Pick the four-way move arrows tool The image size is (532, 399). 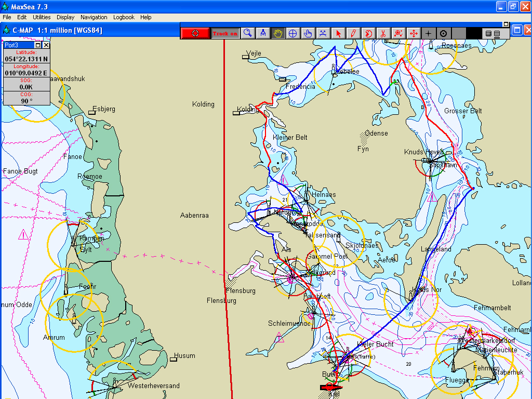pos(414,33)
